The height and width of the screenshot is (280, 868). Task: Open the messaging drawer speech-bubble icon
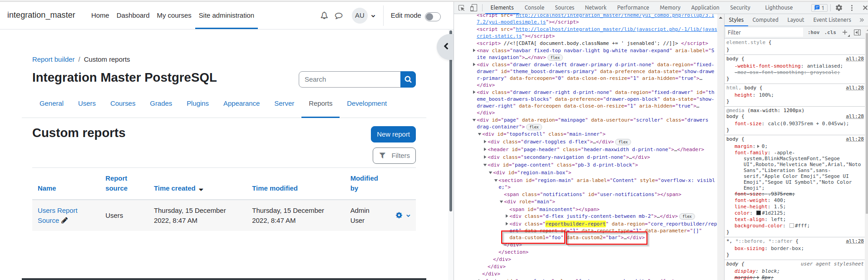[339, 15]
